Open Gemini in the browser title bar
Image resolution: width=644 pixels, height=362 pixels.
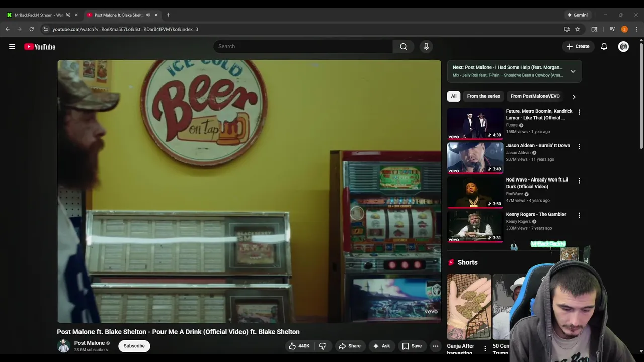click(578, 15)
